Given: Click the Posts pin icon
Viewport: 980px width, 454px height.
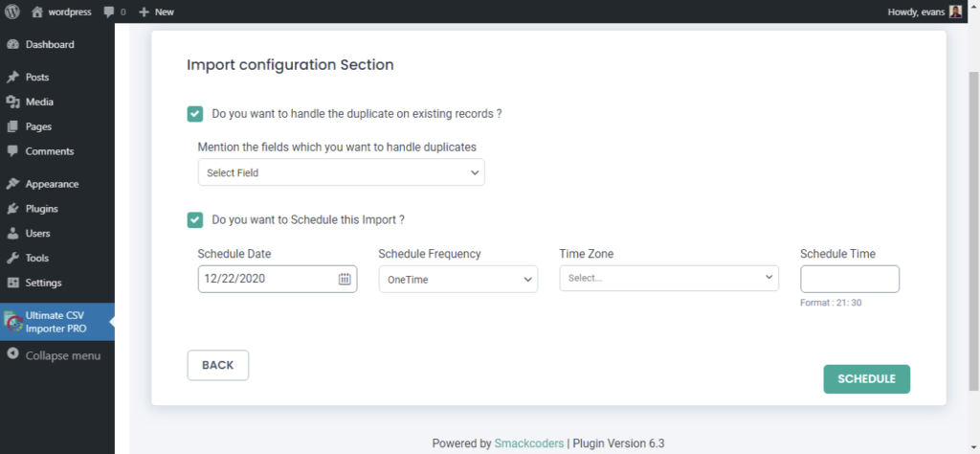Looking at the screenshot, I should click(x=12, y=77).
